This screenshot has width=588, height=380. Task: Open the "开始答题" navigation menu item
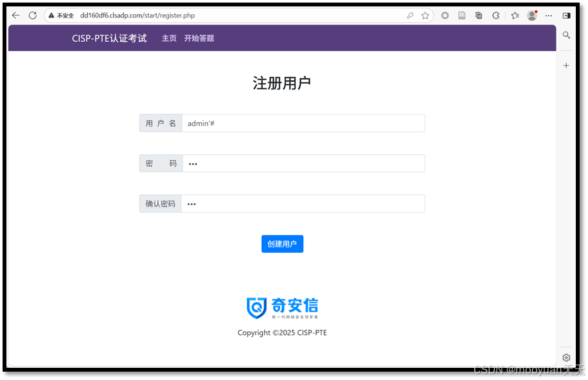point(199,38)
